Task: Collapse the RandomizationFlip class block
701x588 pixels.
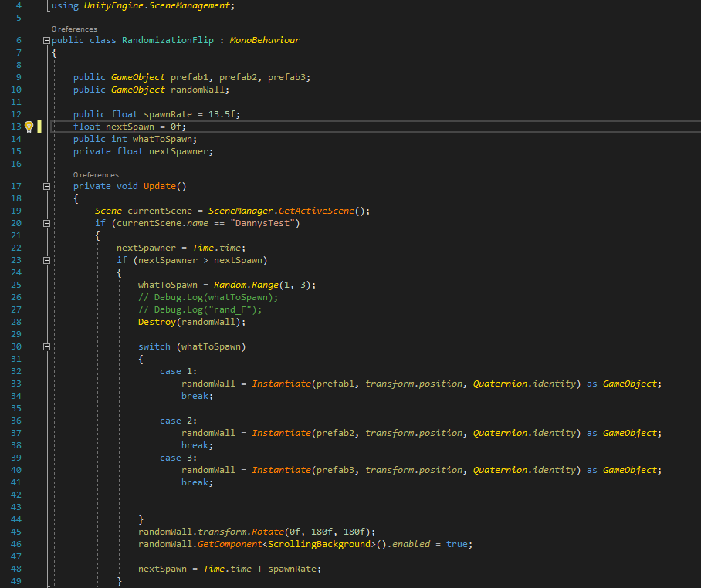Action: point(46,41)
